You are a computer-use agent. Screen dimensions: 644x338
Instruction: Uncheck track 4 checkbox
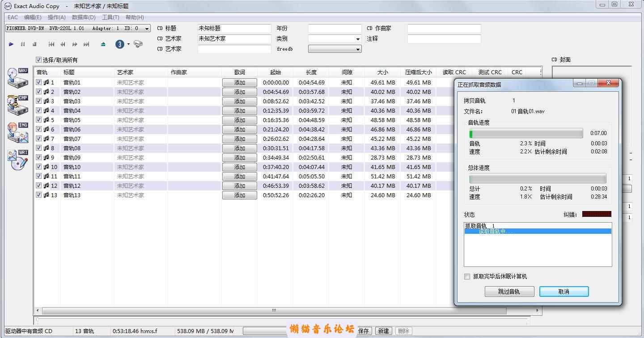[39, 110]
